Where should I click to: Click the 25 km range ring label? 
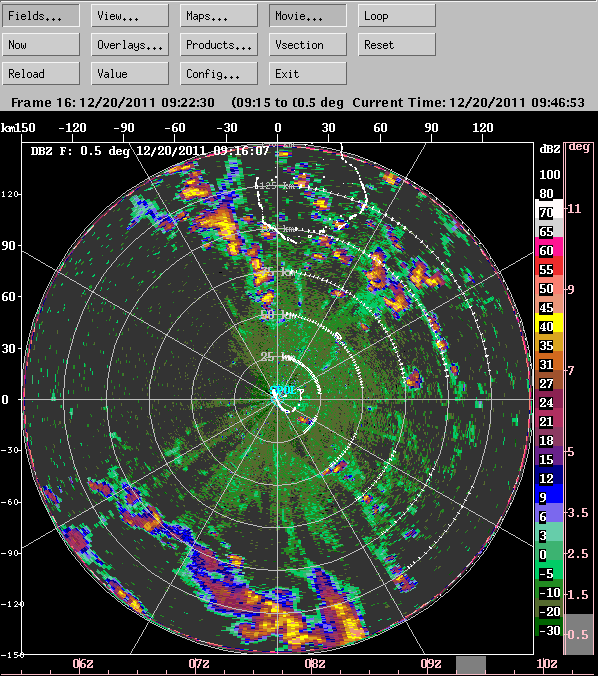[278, 357]
